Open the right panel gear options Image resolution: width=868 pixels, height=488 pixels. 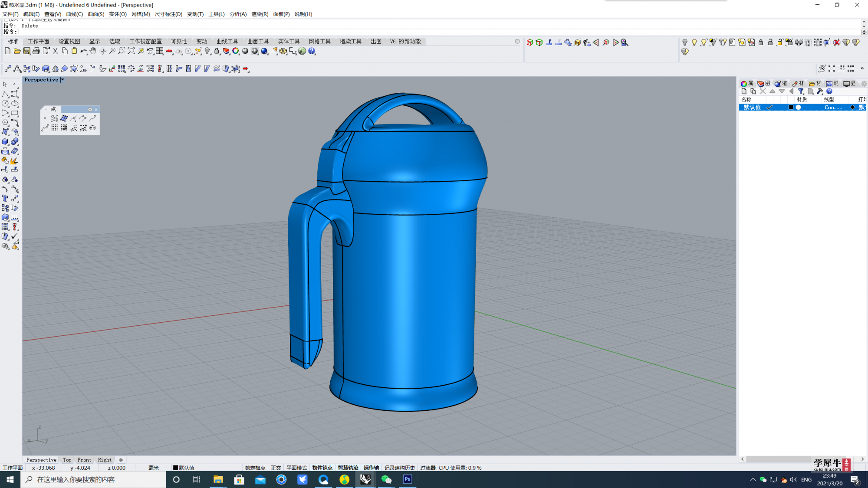pos(864,83)
